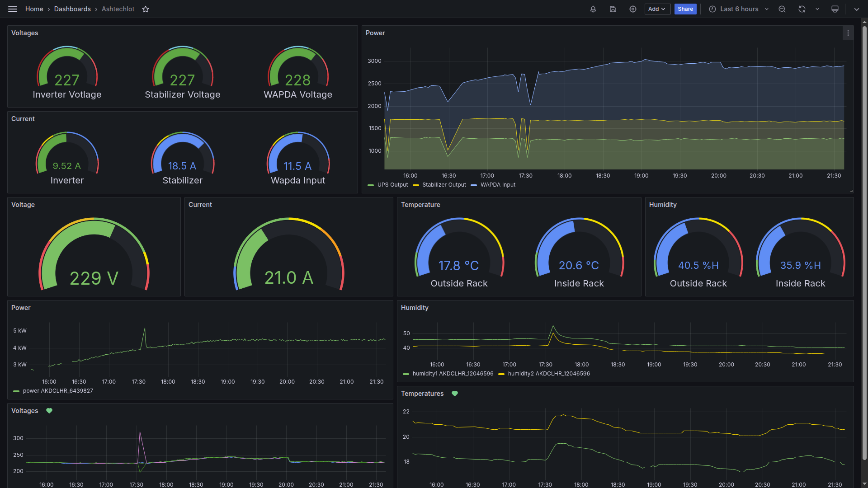Zoom out the time range
The width and height of the screenshot is (868, 488).
782,9
